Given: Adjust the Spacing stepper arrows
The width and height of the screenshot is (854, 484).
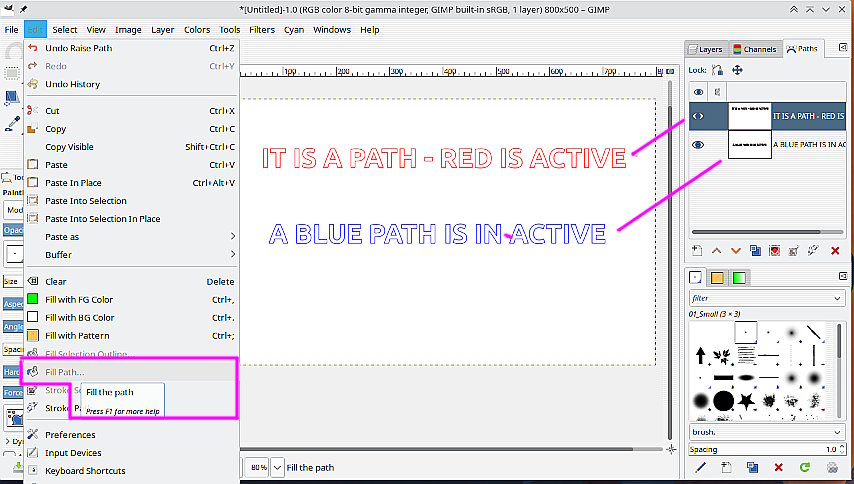Looking at the screenshot, I should coord(842,449).
